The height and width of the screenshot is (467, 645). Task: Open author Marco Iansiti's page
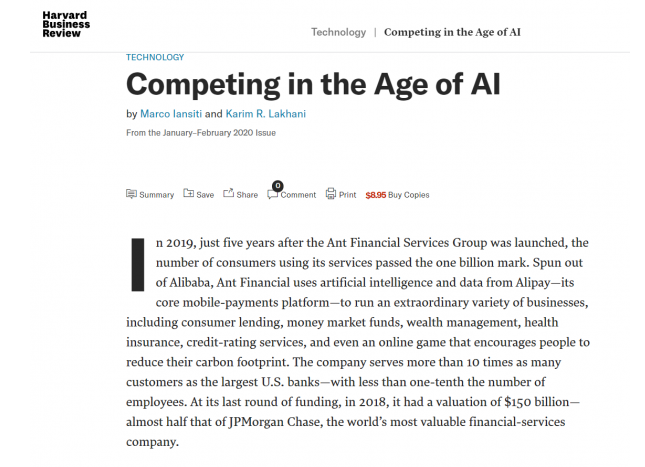(x=171, y=114)
